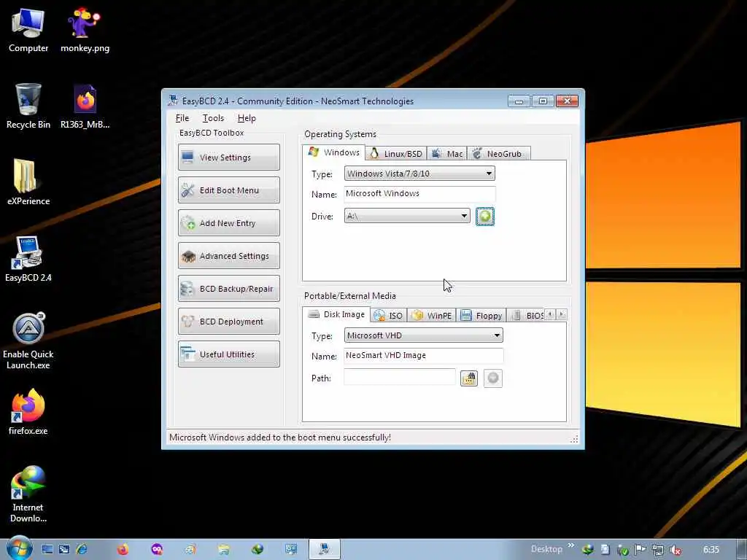Click the NeoSmart VHD Image name field

tap(423, 356)
